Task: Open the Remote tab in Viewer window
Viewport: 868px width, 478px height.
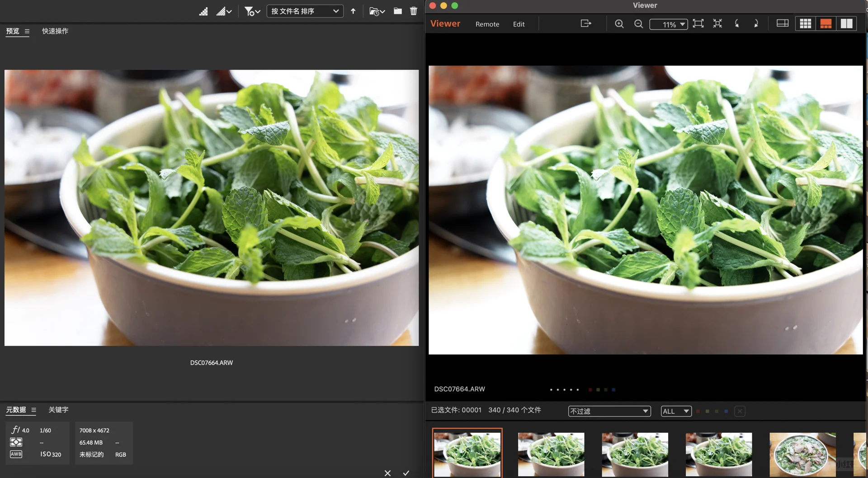Action: (x=487, y=24)
